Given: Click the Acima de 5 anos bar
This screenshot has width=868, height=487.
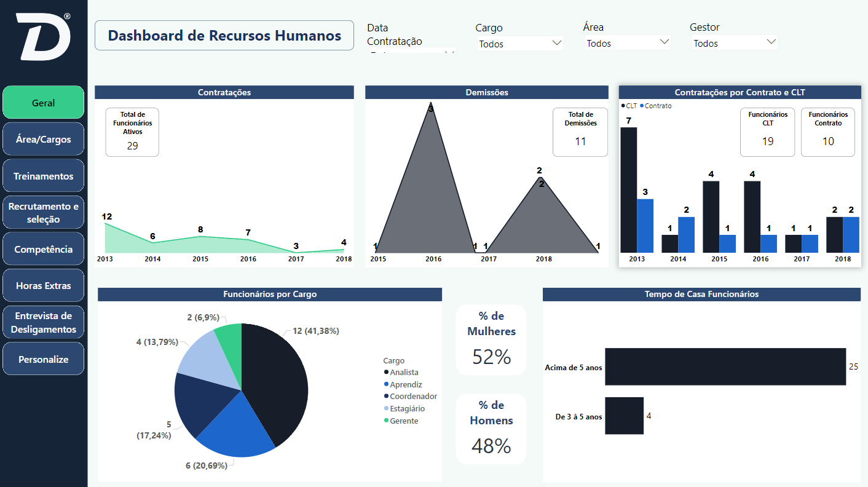Looking at the screenshot, I should click(x=725, y=366).
